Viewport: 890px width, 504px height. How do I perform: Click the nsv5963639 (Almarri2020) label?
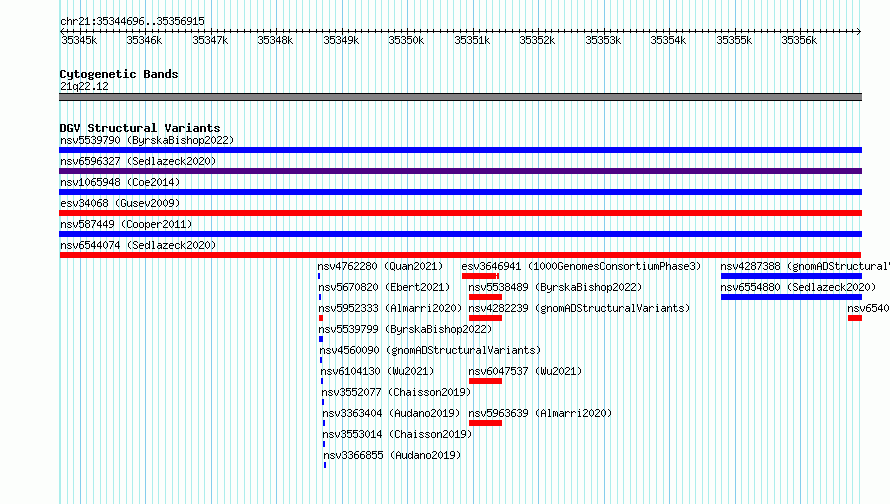[540, 413]
